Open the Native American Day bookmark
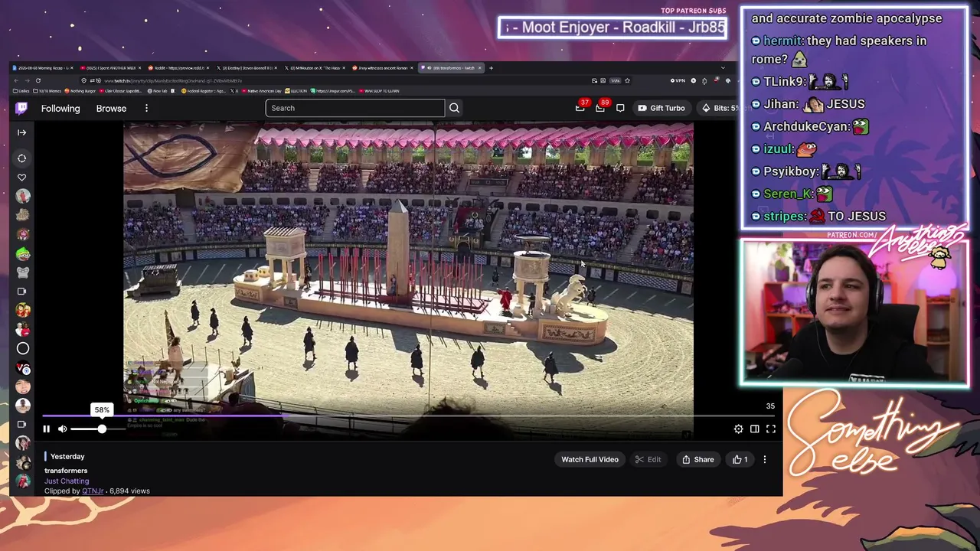Screen dimensions: 980x551 click(263, 91)
